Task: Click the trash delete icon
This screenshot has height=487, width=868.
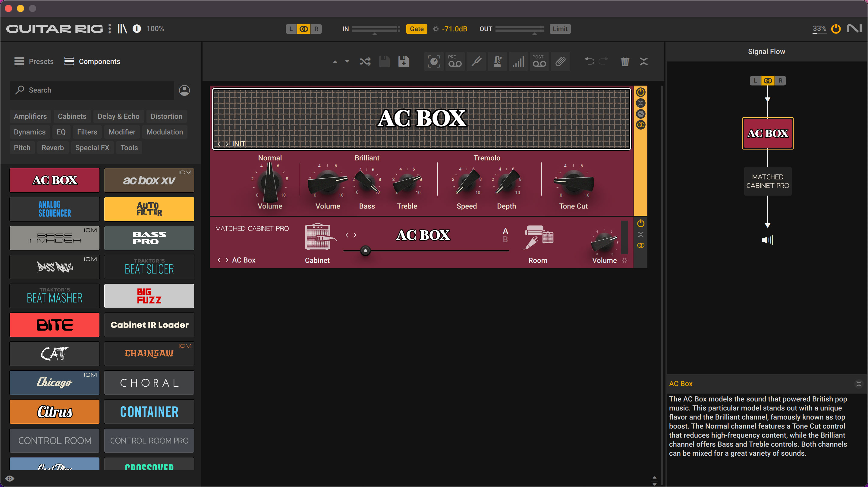Action: click(x=625, y=62)
